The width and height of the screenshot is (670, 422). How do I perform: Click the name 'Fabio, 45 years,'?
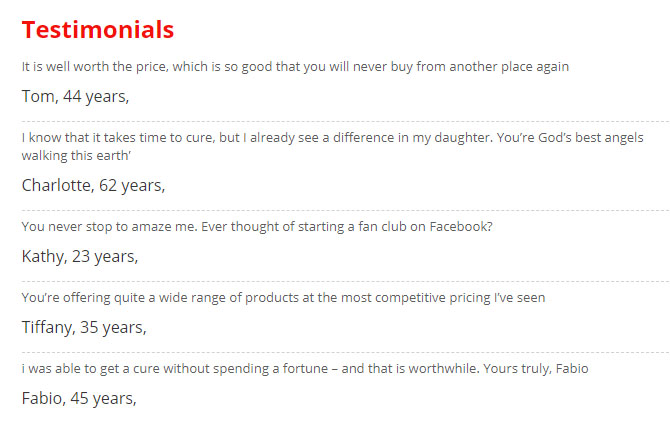(x=79, y=398)
